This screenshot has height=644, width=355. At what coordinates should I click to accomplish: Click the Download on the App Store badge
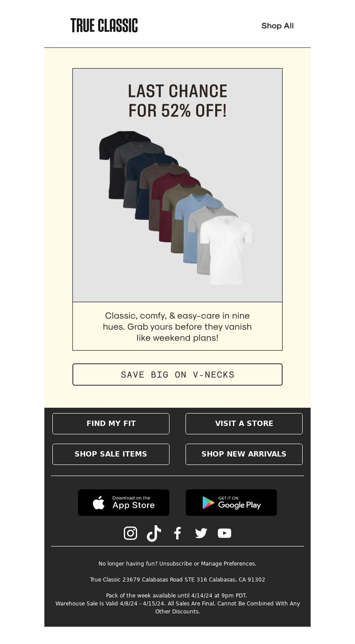[x=123, y=503]
